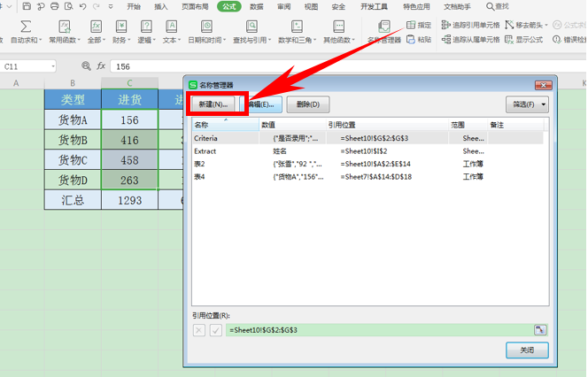The width and height of the screenshot is (588, 377).
Task: Click the 引用位置 reference input field
Action: click(x=380, y=330)
